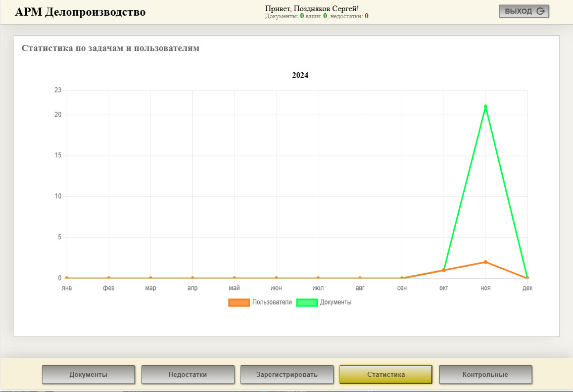Click the y-axis label 10
573x392 pixels.
pyautogui.click(x=58, y=196)
